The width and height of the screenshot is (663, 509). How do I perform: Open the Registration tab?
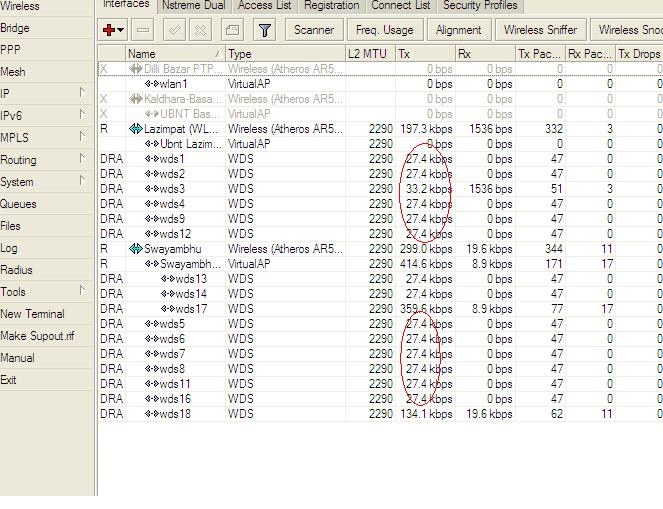pos(332,5)
